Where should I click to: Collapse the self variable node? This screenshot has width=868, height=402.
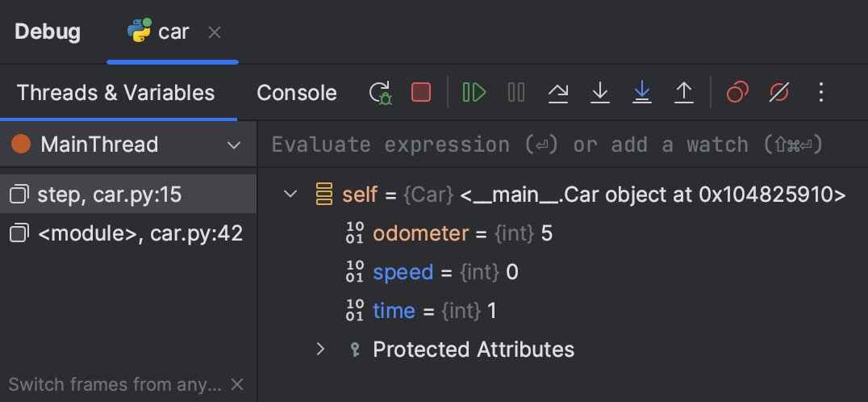[290, 195]
